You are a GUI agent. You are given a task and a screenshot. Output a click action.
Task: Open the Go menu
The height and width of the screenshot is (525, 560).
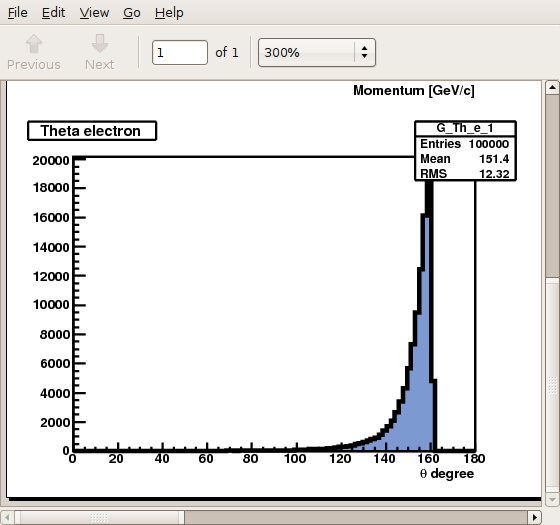(132, 13)
